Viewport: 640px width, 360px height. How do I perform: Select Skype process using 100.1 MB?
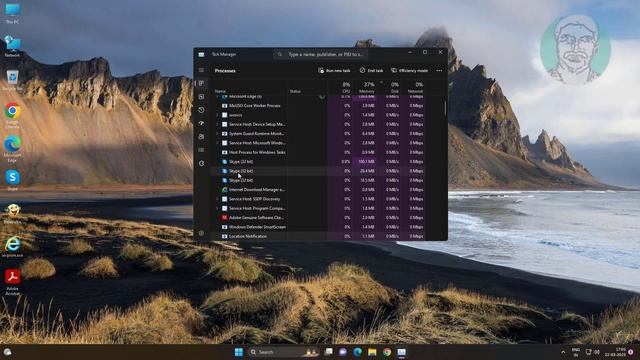click(319, 162)
